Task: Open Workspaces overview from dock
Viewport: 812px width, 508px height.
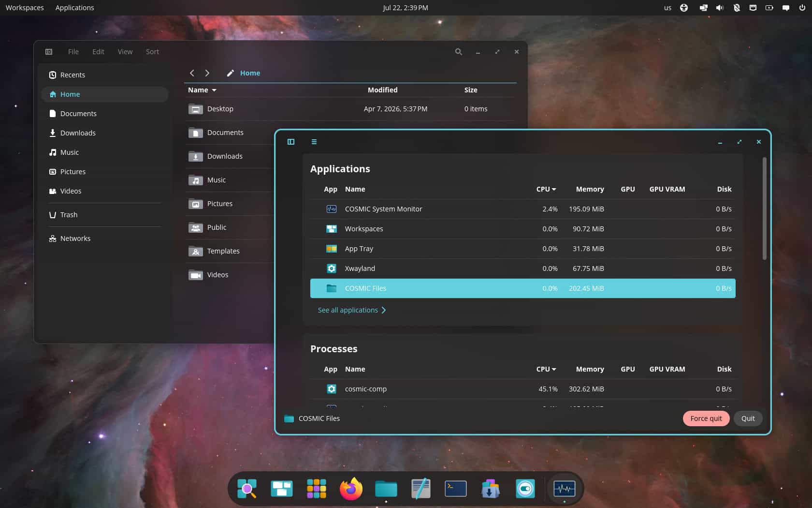Action: tap(282, 489)
